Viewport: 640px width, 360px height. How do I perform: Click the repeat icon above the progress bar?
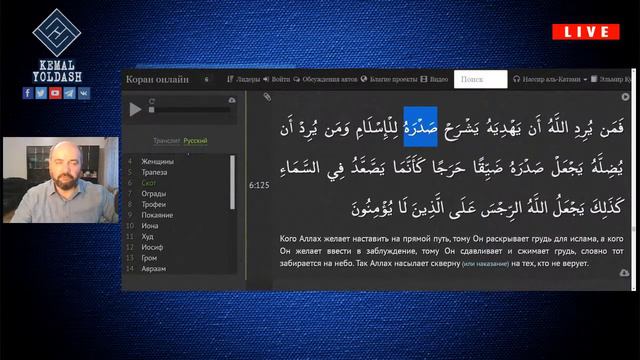coord(152,101)
